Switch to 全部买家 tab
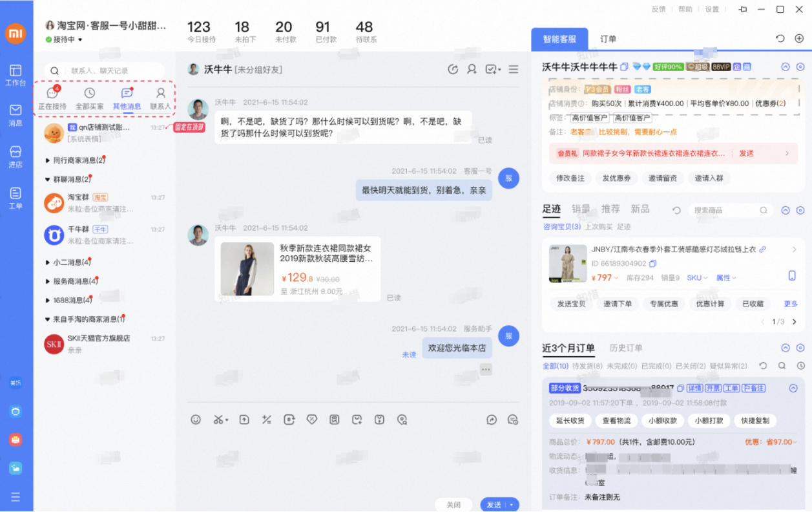 [x=90, y=99]
